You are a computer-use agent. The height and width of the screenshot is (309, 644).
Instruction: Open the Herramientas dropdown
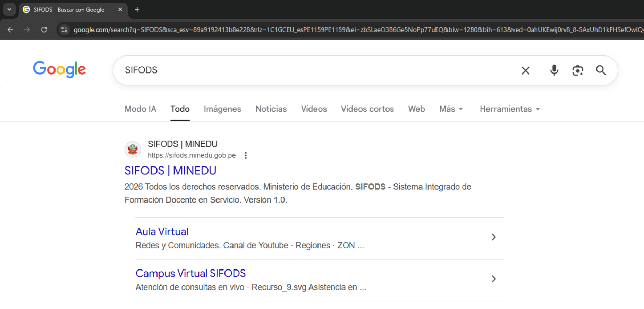[x=510, y=109]
